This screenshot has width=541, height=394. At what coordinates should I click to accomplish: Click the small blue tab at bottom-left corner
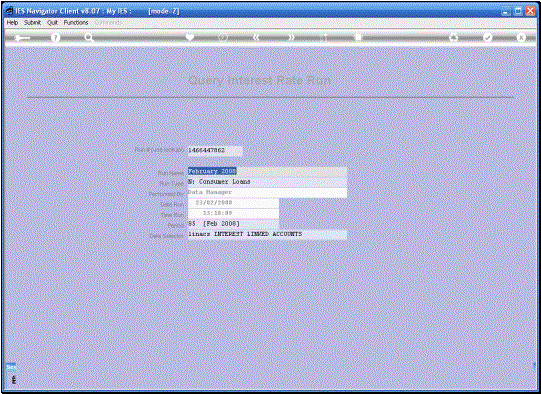(11, 367)
